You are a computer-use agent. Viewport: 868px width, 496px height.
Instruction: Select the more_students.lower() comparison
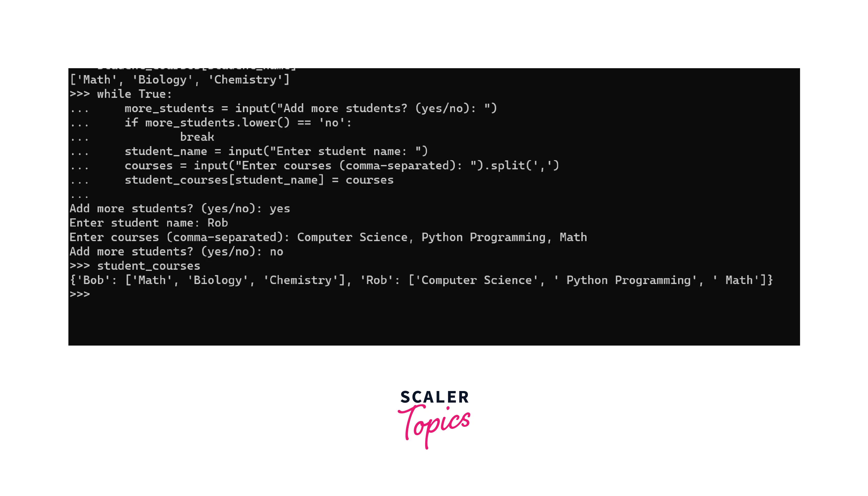(x=233, y=123)
